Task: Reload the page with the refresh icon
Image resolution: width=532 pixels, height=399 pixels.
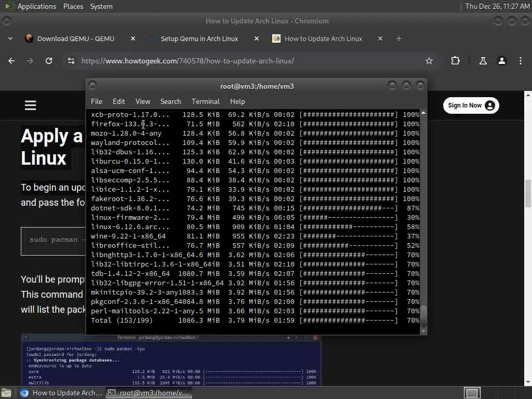Action: tap(49, 61)
